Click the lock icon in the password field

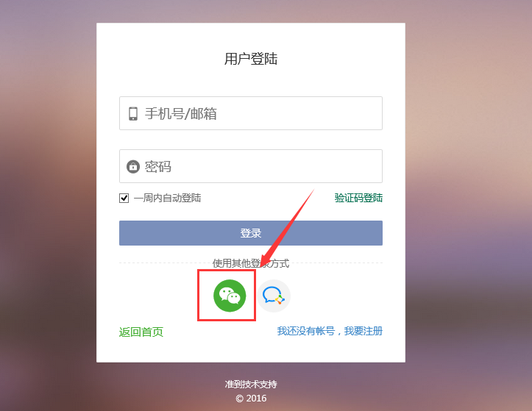[x=133, y=166]
